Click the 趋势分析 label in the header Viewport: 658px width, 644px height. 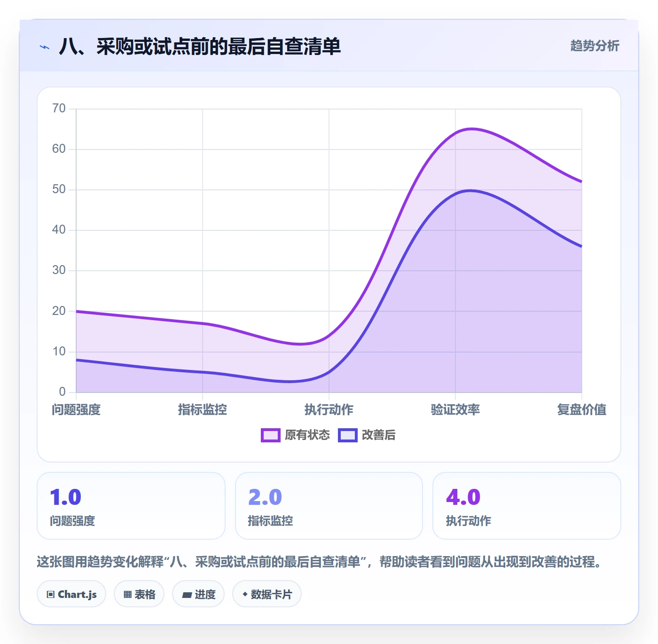pyautogui.click(x=595, y=46)
